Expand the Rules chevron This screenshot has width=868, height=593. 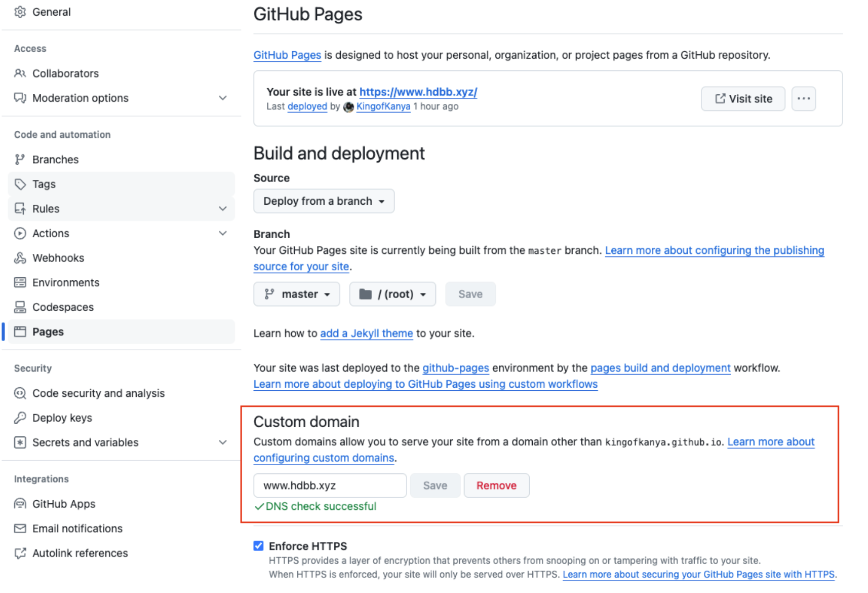[222, 208]
